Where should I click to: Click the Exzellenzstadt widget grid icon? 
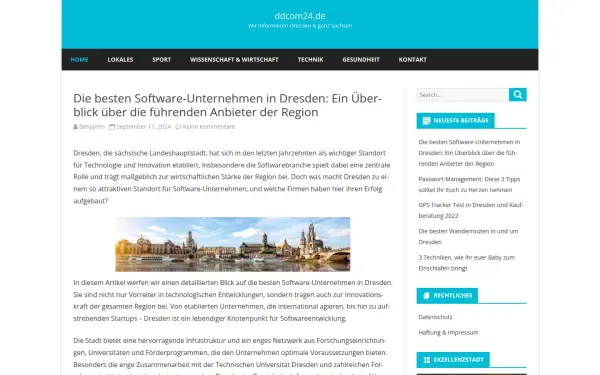click(x=427, y=360)
